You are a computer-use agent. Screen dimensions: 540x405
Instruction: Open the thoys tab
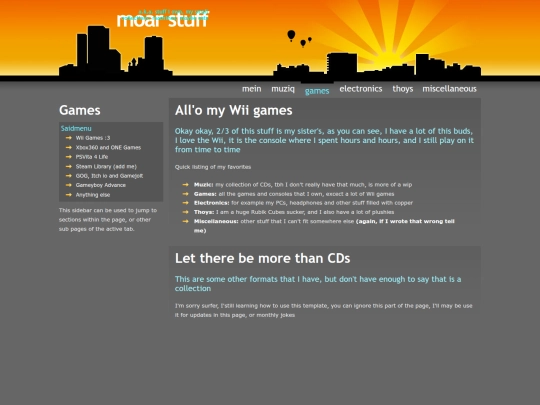(403, 89)
